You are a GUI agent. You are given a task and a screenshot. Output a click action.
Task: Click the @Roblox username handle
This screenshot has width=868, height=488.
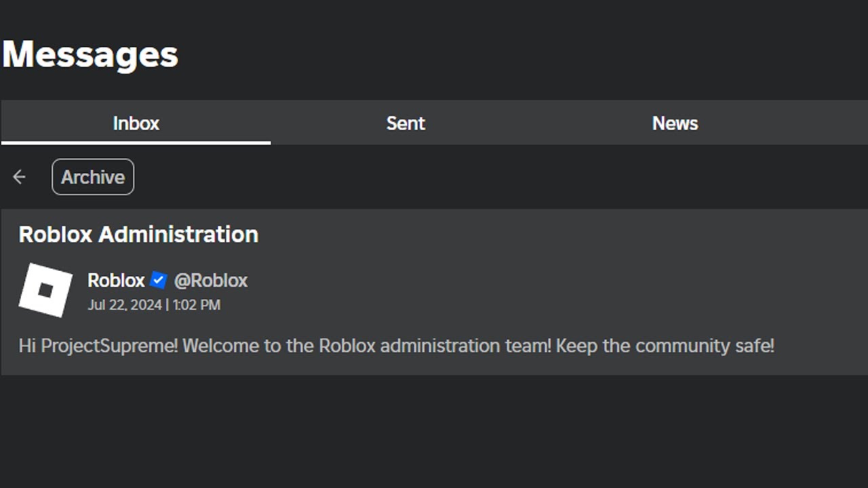tap(211, 280)
